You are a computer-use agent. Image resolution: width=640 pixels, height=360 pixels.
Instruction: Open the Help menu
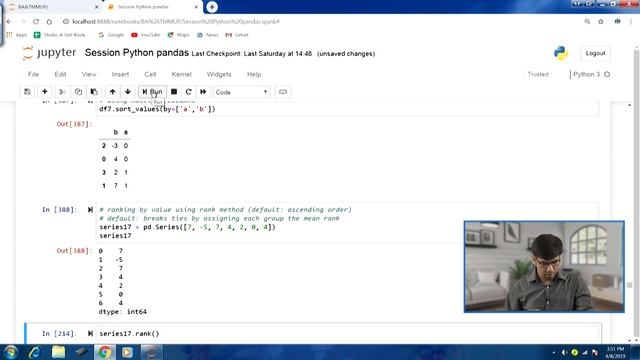tap(254, 74)
